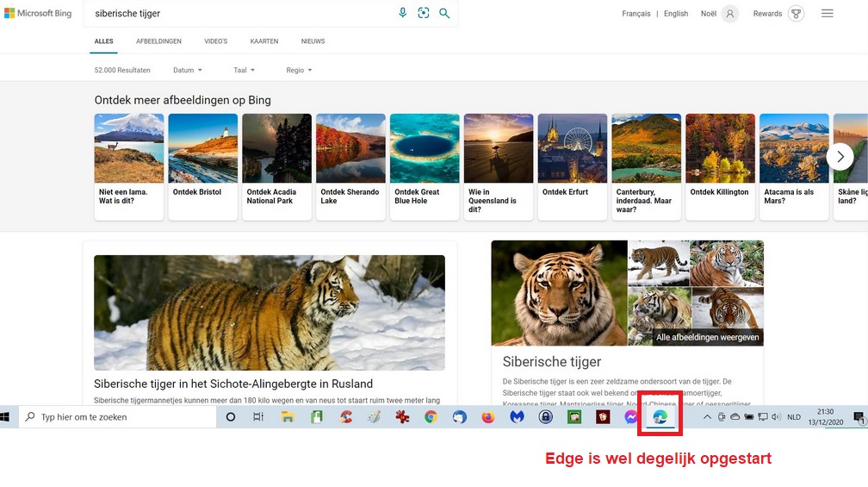Expand the Datum filter dropdown
Viewport: 868px width, 487px height.
[x=188, y=70]
